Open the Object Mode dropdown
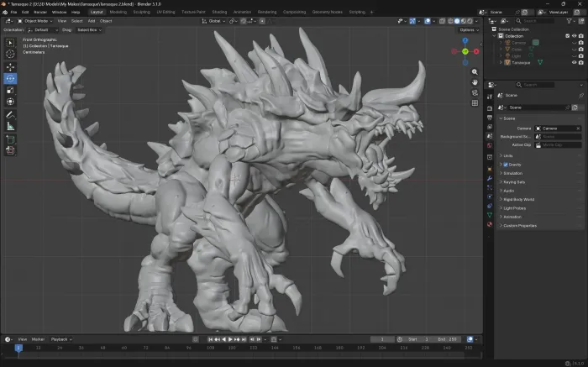This screenshot has height=367, width=588. coord(35,21)
